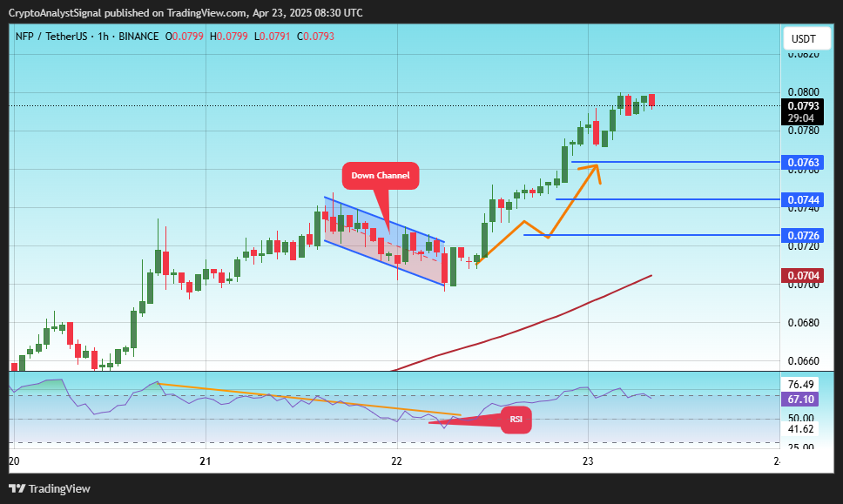Click the 41.62 RSI scale value
This screenshot has width=843, height=504.
pos(800,429)
